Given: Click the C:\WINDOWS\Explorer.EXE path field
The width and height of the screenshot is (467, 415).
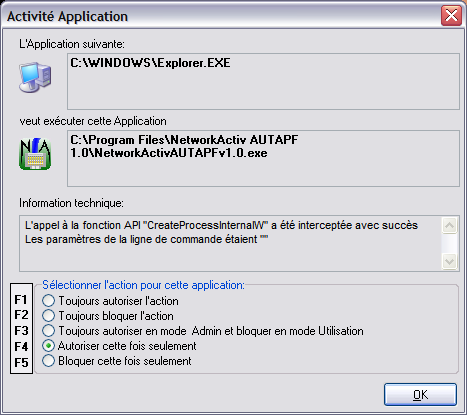Looking at the screenshot, I should pyautogui.click(x=263, y=81).
